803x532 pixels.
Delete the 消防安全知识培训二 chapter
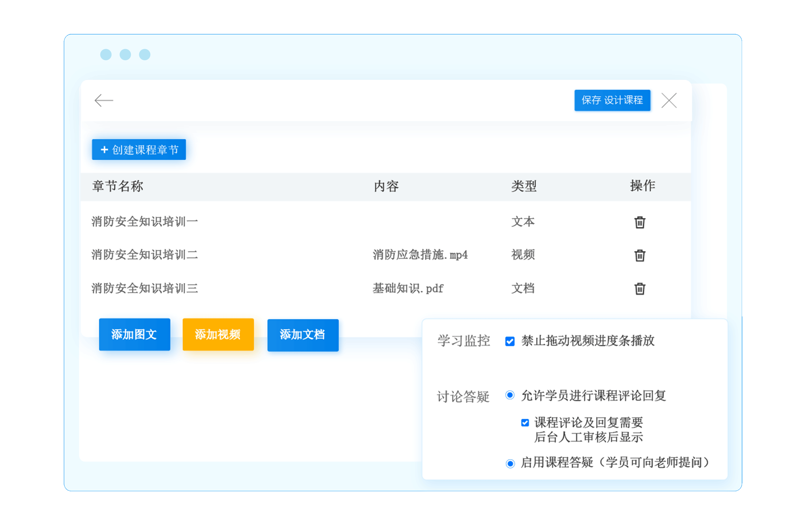[640, 255]
